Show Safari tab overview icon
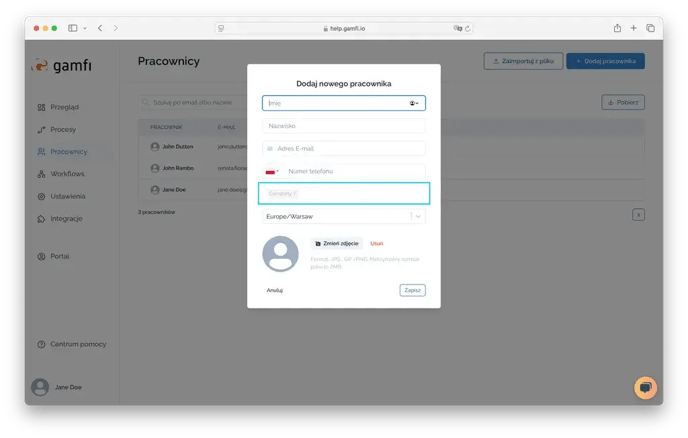Image resolution: width=688 pixels, height=438 pixels. click(x=650, y=28)
